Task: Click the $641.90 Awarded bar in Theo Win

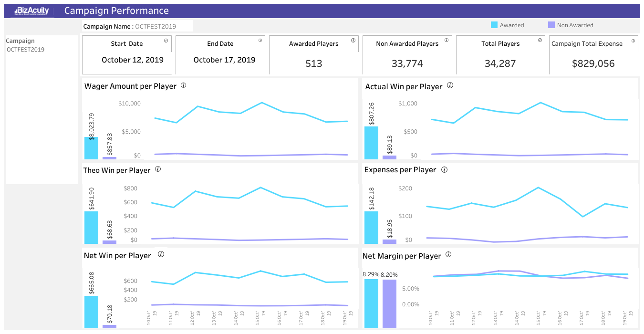Action: 91,228
